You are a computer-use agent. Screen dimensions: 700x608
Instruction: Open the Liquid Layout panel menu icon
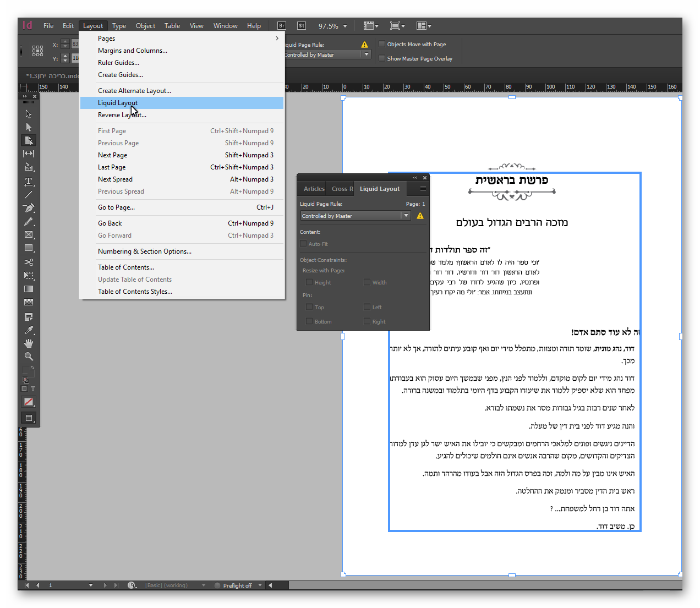[423, 189]
